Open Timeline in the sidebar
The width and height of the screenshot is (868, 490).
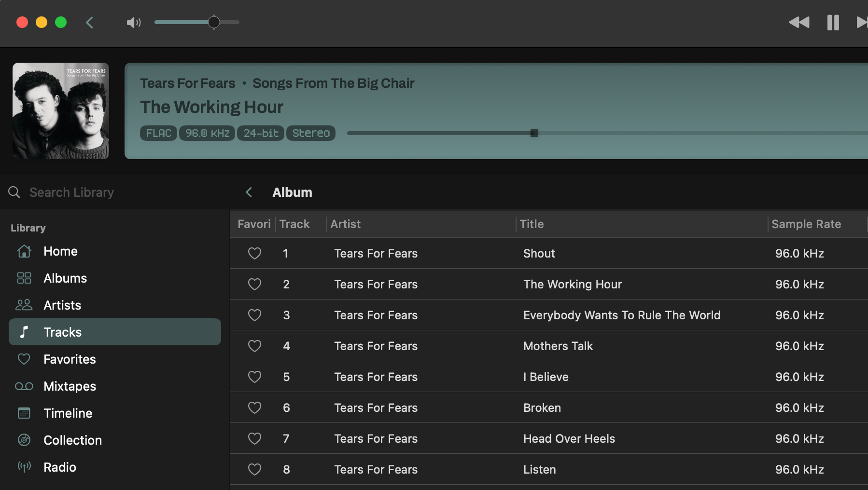[115, 413]
